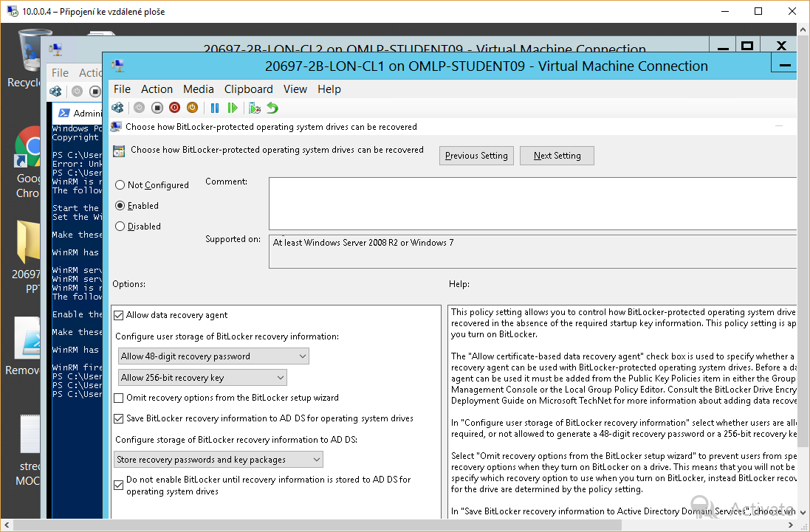The image size is (810, 532).
Task: Select the Disabled radio button
Action: [x=120, y=226]
